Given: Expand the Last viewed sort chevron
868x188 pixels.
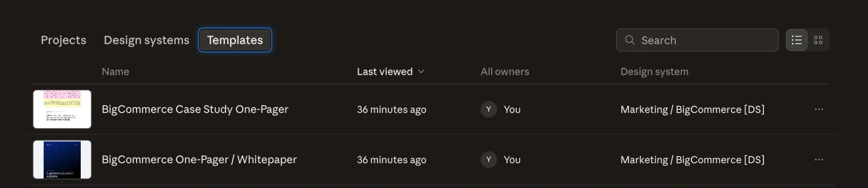Looking at the screenshot, I should pyautogui.click(x=421, y=72).
